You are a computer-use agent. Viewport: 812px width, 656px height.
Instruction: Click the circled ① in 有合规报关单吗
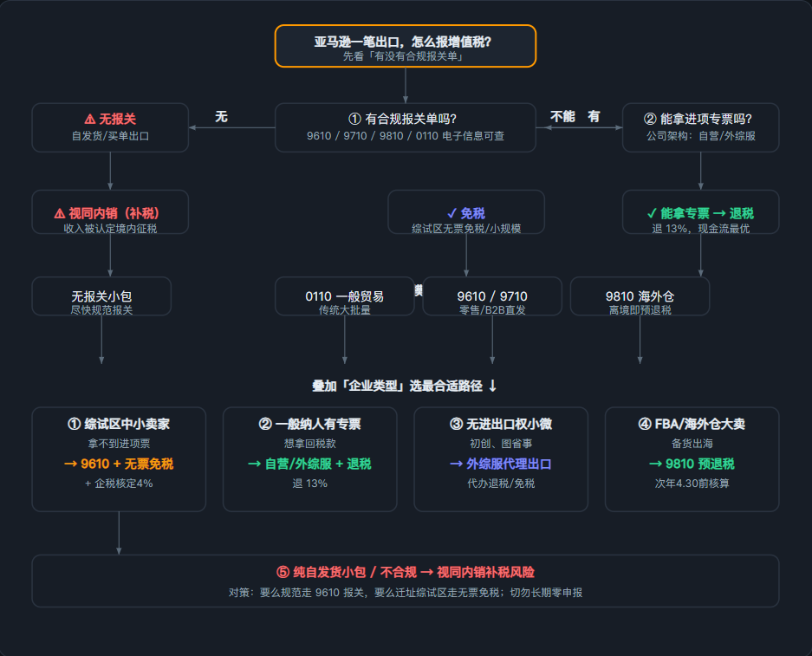pyautogui.click(x=354, y=119)
